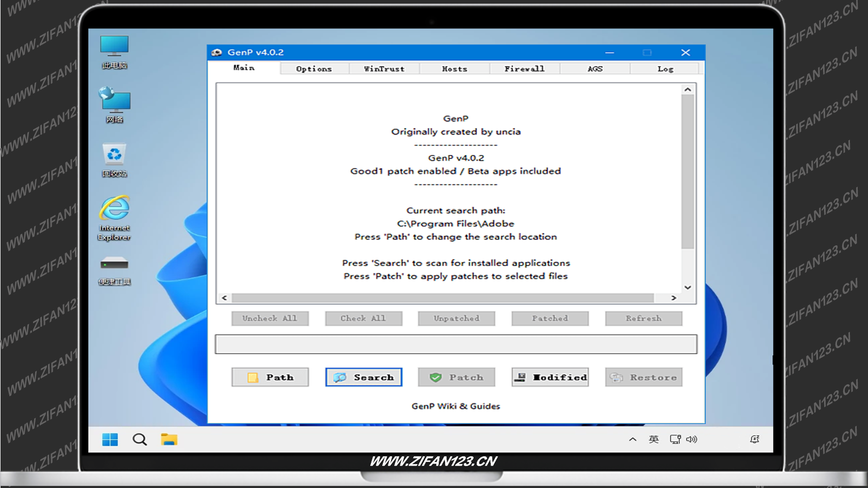This screenshot has width=868, height=488.
Task: Click the Refresh button
Action: 644,318
